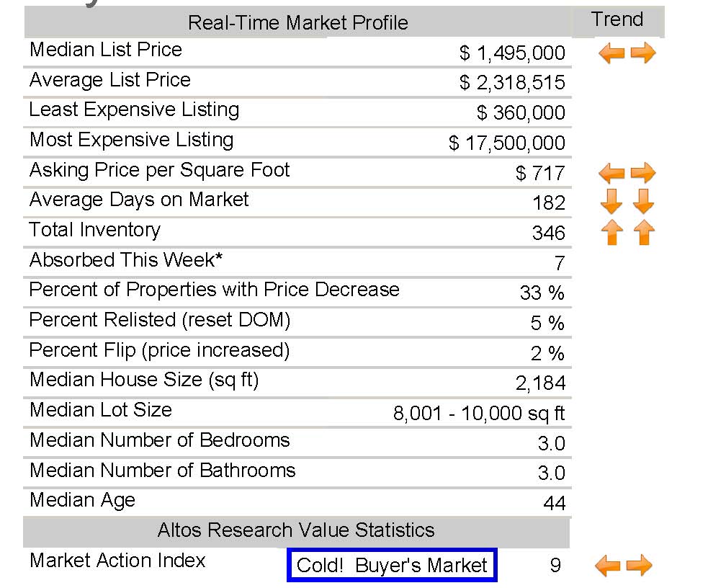Click rightmost up arrow for Total Inventory
708x588 pixels.
[x=644, y=233]
